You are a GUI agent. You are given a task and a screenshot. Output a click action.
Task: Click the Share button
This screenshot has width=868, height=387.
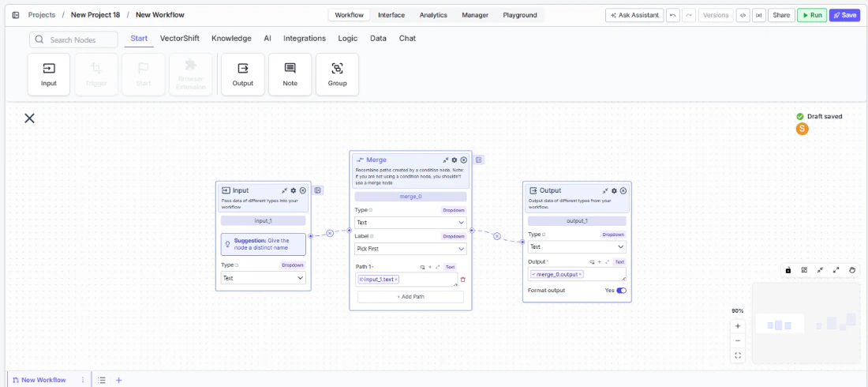[781, 15]
